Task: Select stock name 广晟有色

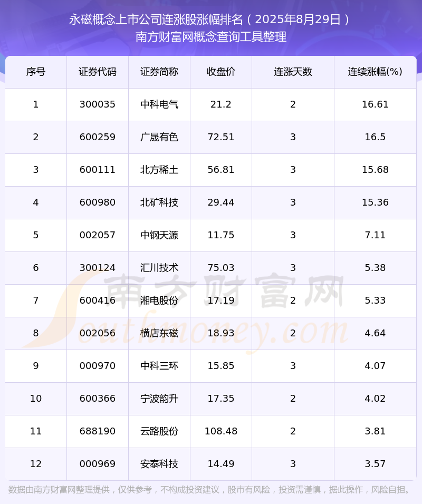Action: (159, 137)
